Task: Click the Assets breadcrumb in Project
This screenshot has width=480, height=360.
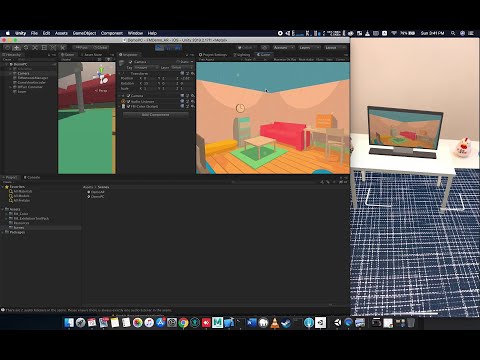Action: [x=88, y=187]
